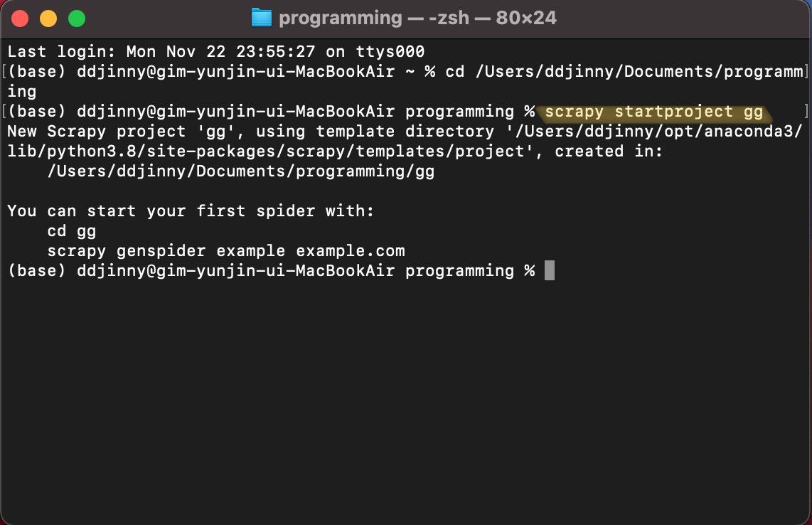This screenshot has height=525, width=812.
Task: Click the 'Last login' line of text
Action: 216,52
